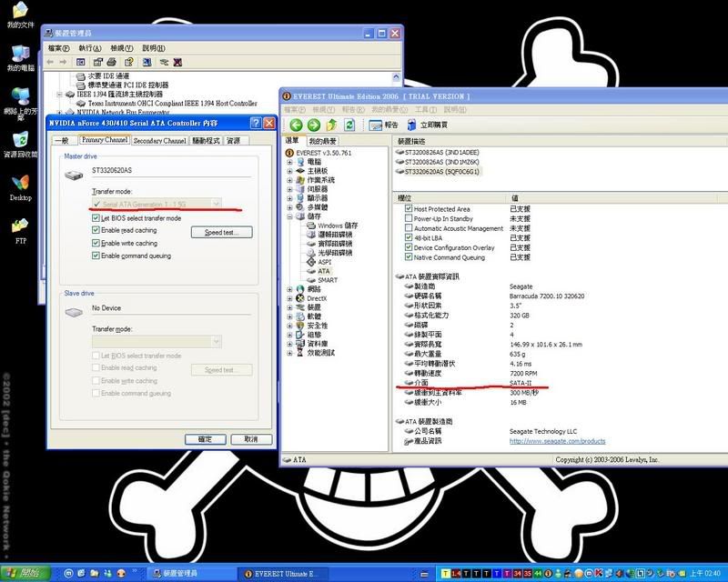This screenshot has width=728, height=582.
Task: Click 取消 Cancel button in nForce dialog
Action: tap(251, 439)
